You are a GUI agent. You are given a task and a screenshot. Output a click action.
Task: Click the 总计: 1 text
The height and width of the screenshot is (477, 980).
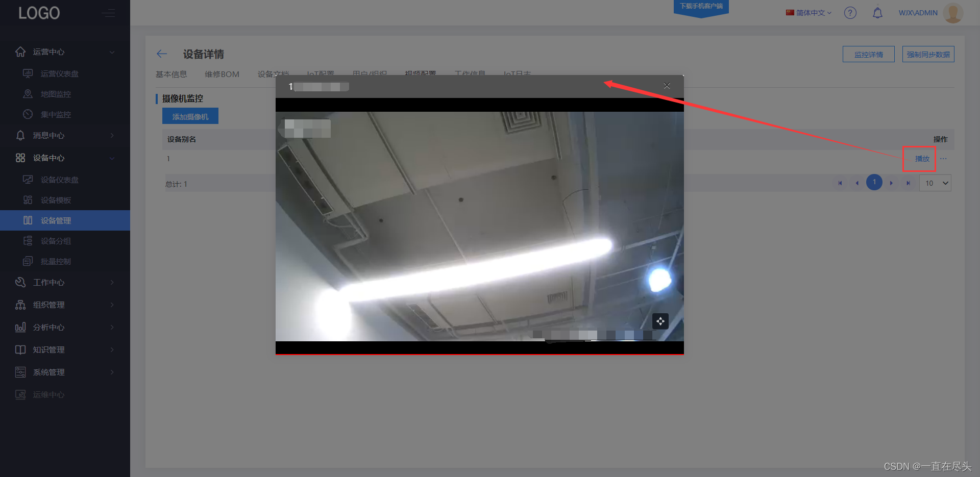[176, 184]
